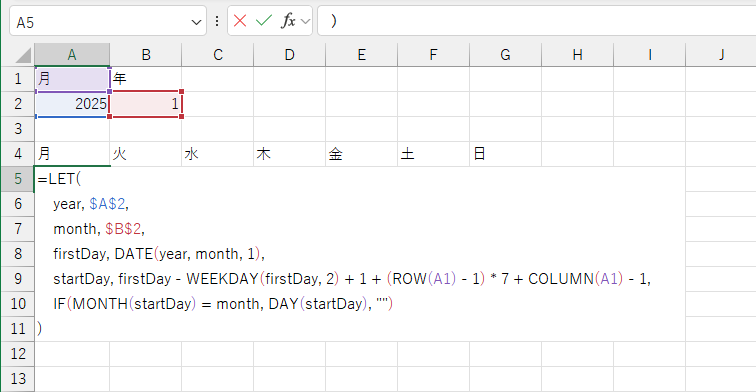
Task: Click cell B1 containing 年
Action: [x=146, y=79]
